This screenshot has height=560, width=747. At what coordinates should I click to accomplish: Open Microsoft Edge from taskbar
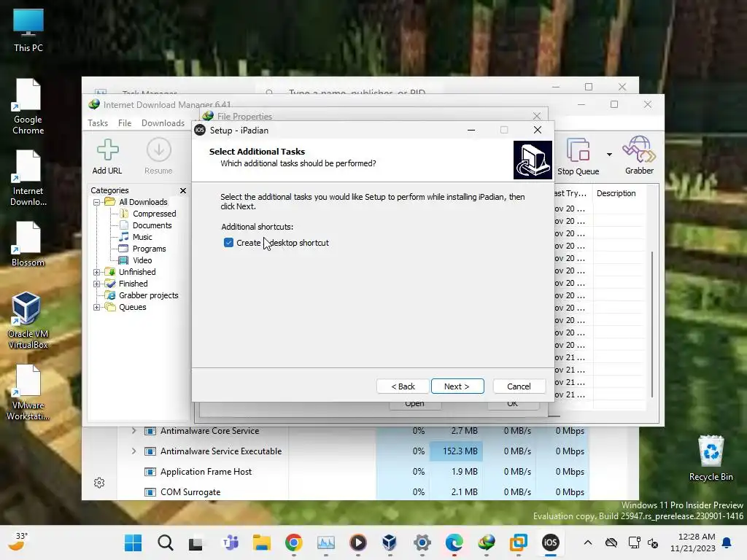(x=454, y=542)
